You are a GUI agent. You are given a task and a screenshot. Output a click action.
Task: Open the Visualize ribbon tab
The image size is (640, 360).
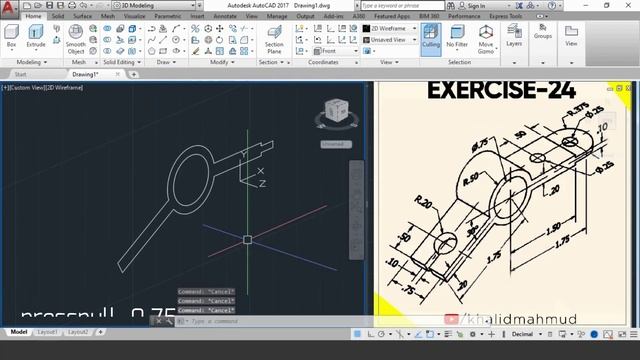pyautogui.click(x=135, y=16)
